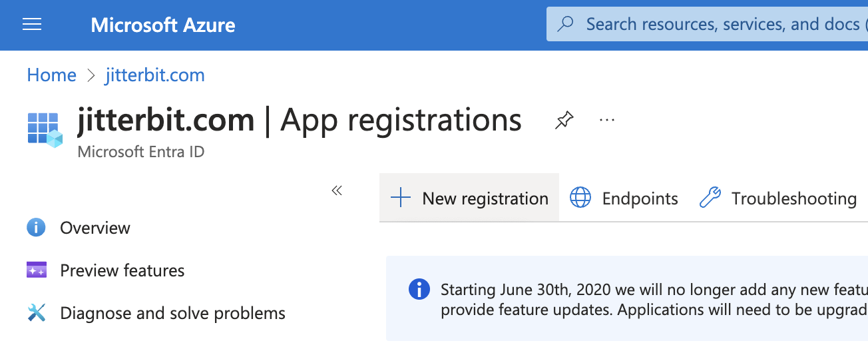Go to the Home breadcrumb
The image size is (868, 345).
(x=51, y=75)
